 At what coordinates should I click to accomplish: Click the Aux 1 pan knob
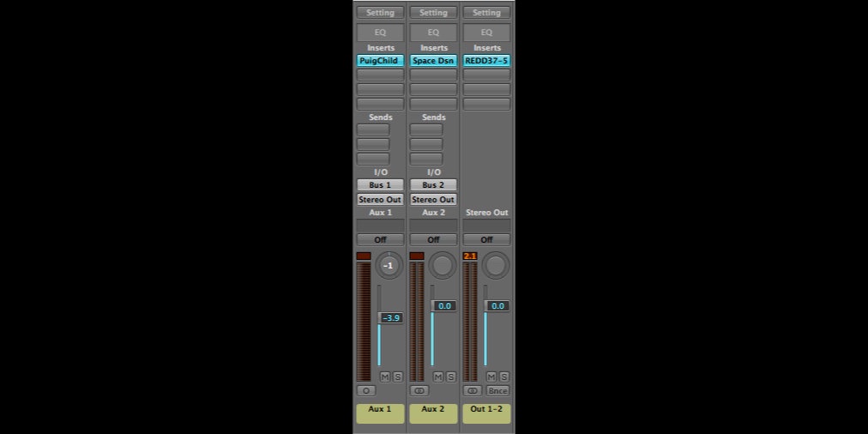pyautogui.click(x=389, y=266)
